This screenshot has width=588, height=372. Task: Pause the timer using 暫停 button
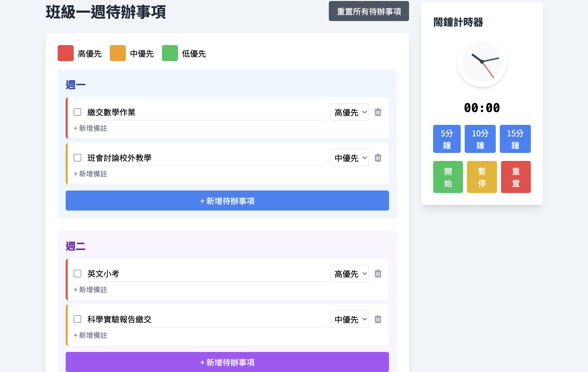(481, 177)
